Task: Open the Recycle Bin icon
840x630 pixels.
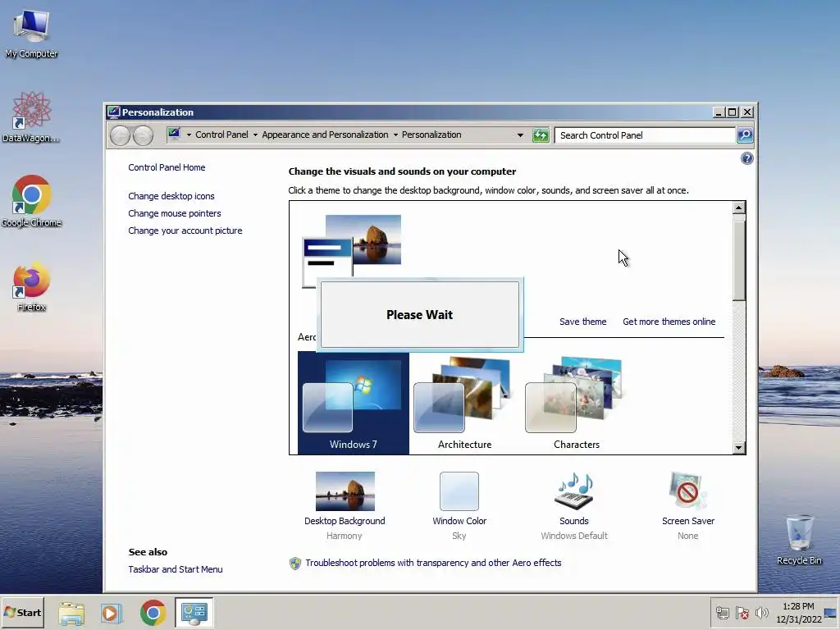Action: click(799, 540)
